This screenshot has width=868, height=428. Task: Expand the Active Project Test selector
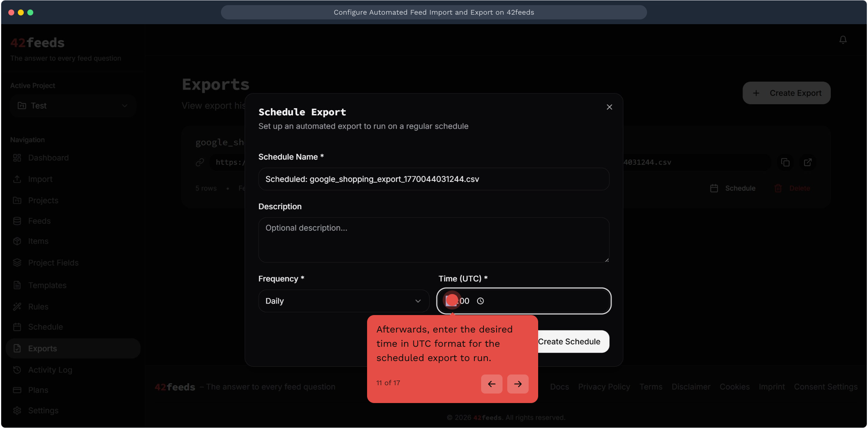coord(73,106)
